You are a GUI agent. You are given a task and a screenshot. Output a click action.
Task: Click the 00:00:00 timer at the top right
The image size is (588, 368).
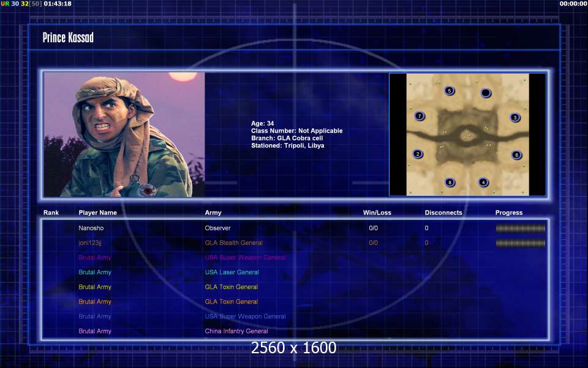pyautogui.click(x=573, y=4)
